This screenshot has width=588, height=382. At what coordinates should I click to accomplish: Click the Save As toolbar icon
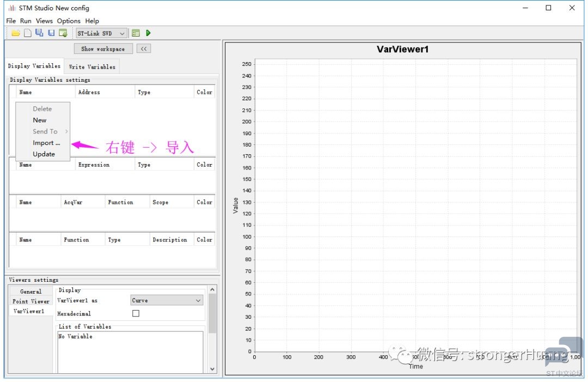tap(63, 33)
